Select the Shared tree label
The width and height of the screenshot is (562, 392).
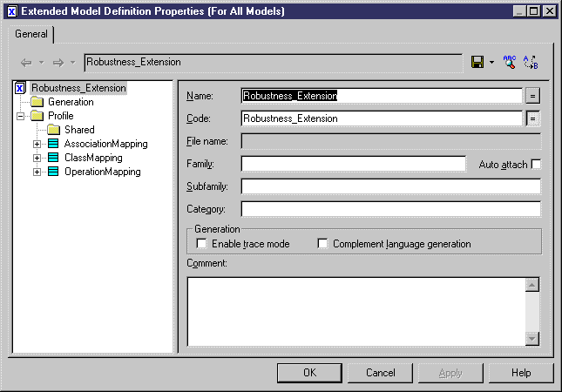point(79,130)
